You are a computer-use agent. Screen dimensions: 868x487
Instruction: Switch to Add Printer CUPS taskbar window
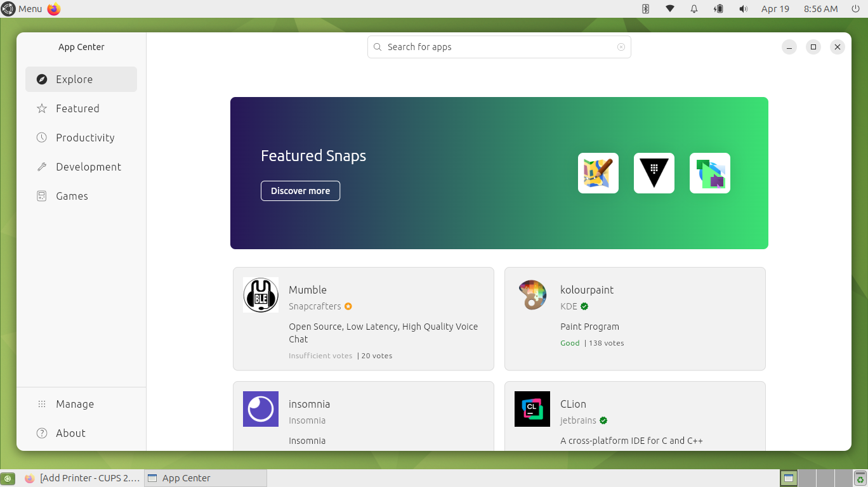point(81,478)
